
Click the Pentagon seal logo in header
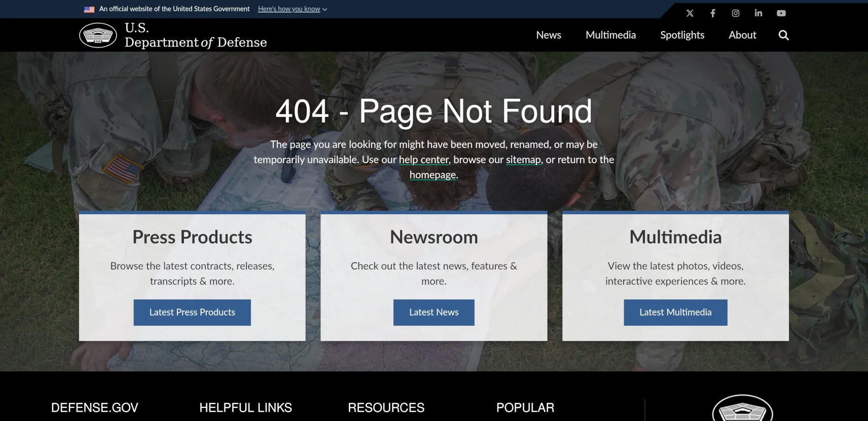pos(98,35)
